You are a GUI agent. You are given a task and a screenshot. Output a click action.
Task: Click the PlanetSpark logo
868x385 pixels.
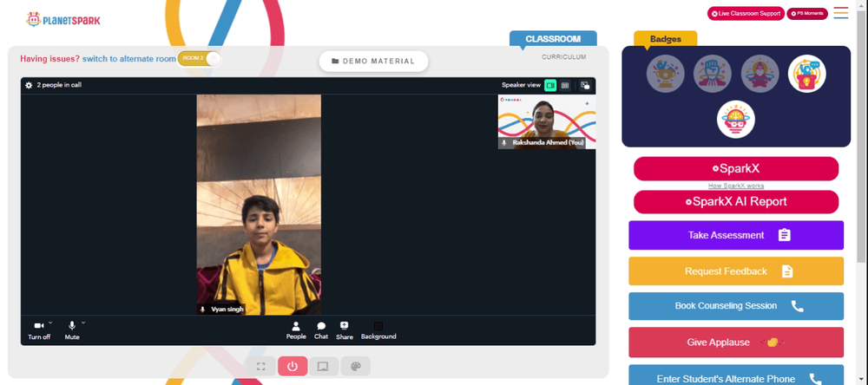coord(63,20)
